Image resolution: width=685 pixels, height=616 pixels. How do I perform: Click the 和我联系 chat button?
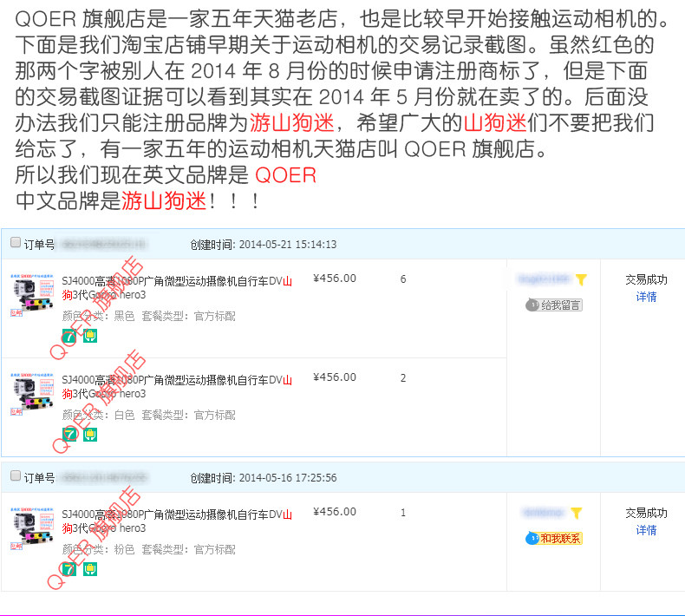(x=554, y=538)
